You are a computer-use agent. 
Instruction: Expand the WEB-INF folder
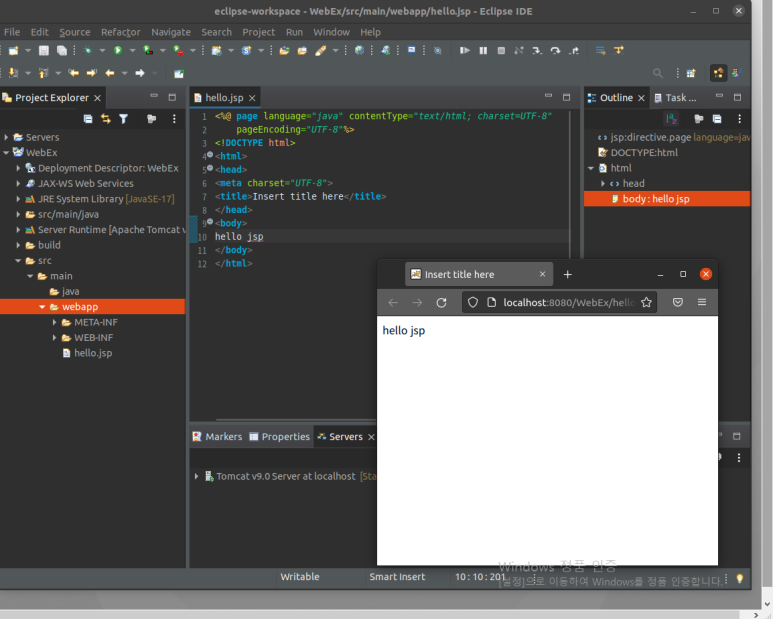click(x=54, y=338)
